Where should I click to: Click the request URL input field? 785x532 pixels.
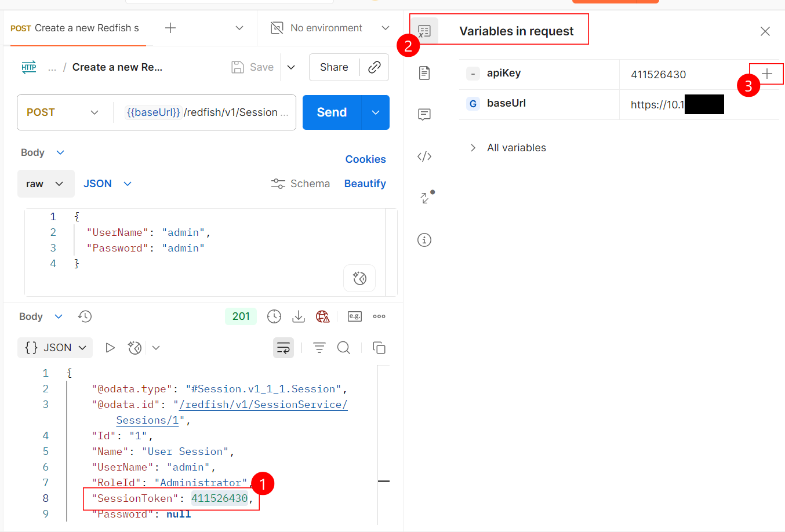coord(207,112)
